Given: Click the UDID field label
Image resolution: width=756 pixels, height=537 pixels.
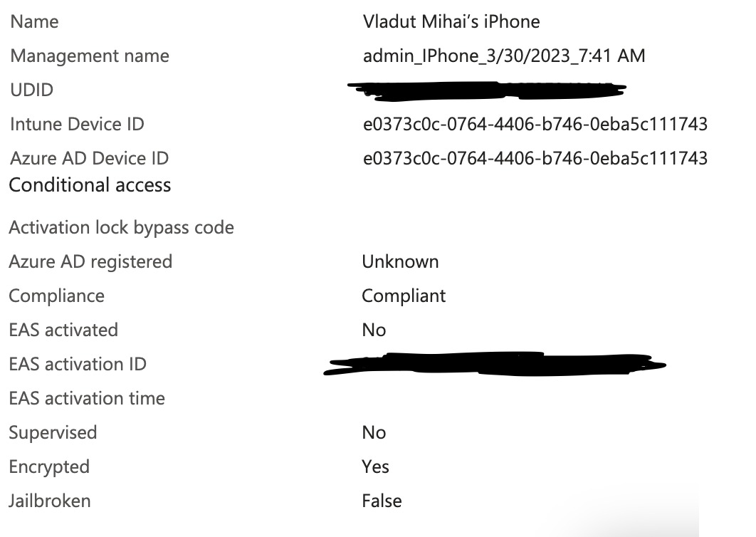Looking at the screenshot, I should point(32,90).
